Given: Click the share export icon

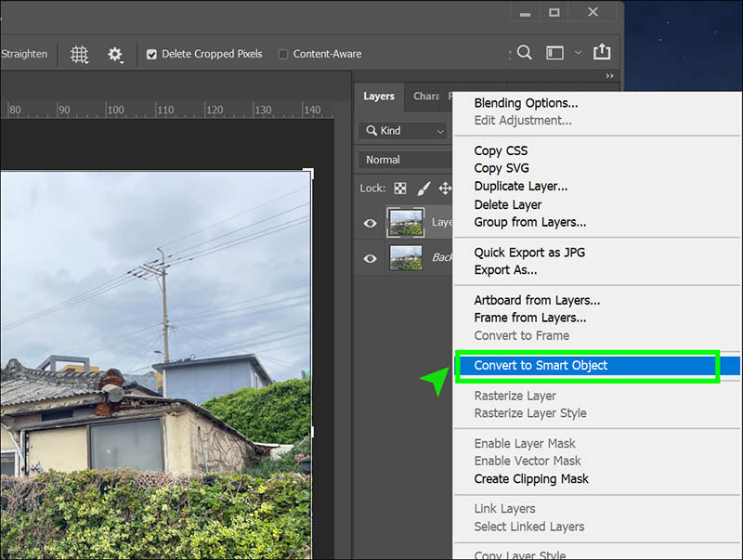Looking at the screenshot, I should click(x=602, y=51).
